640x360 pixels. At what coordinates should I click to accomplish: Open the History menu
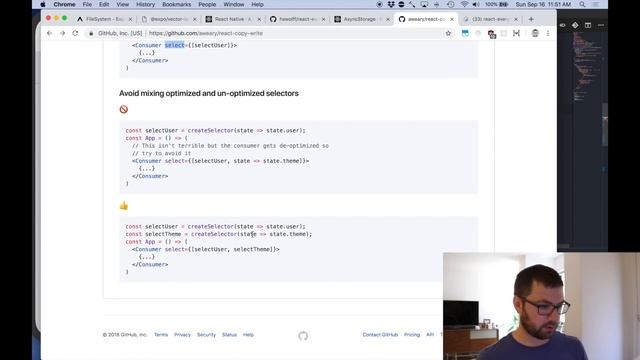(145, 4)
